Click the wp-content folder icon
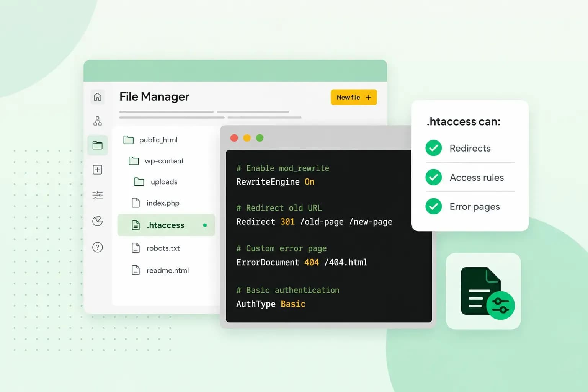The height and width of the screenshot is (392, 588). pyautogui.click(x=134, y=161)
